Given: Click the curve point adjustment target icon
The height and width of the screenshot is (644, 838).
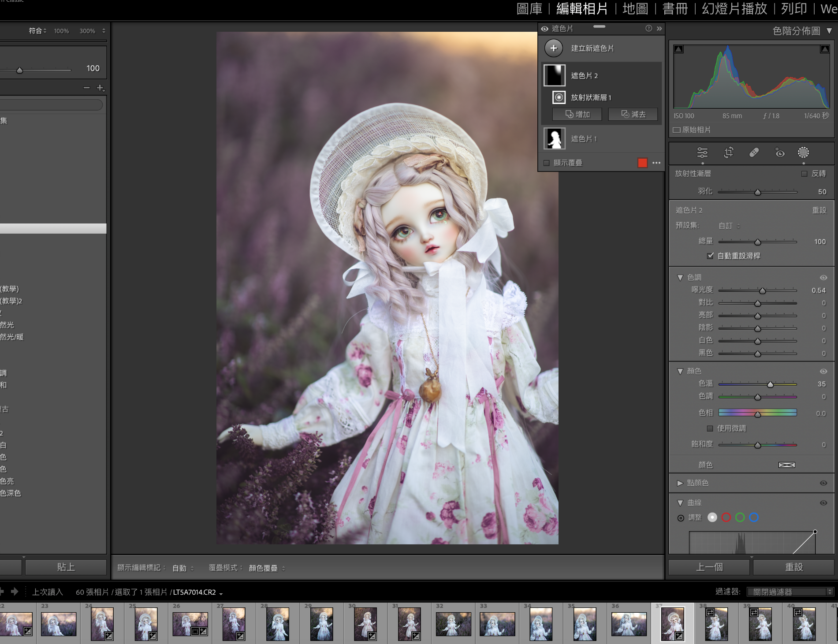Looking at the screenshot, I should pos(681,518).
